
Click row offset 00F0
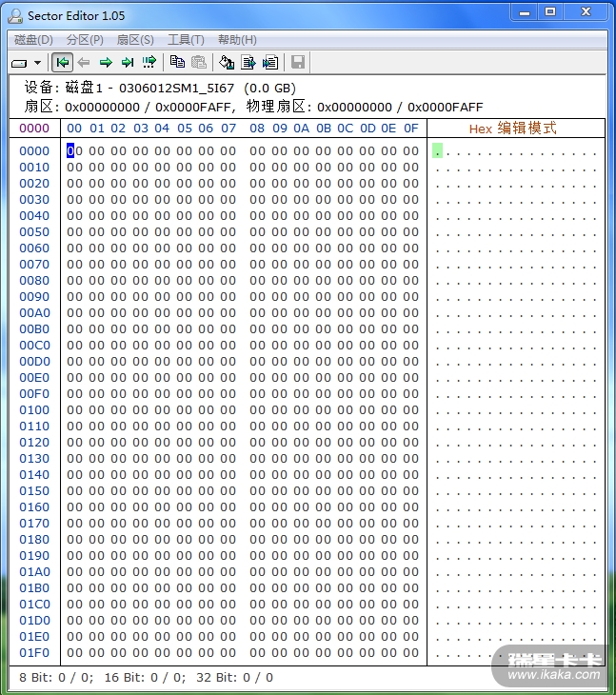[34, 393]
